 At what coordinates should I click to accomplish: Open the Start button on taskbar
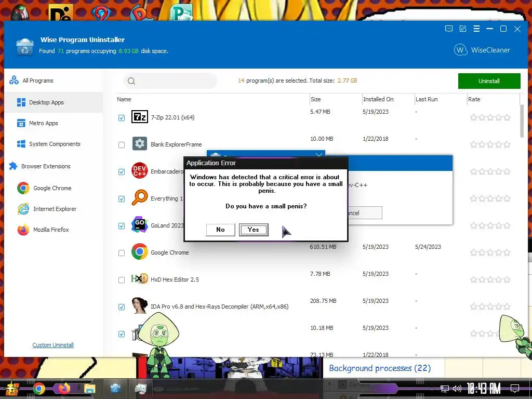coord(12,389)
